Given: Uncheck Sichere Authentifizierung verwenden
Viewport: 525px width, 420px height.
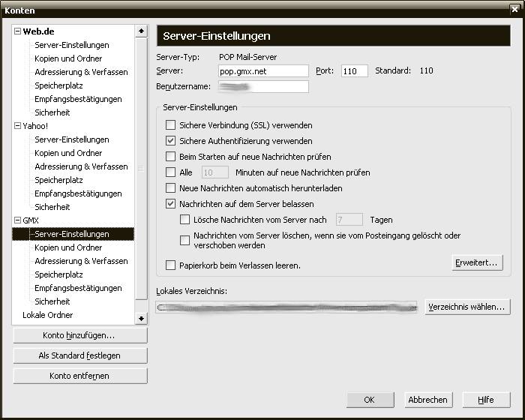Looking at the screenshot, I should [x=170, y=141].
